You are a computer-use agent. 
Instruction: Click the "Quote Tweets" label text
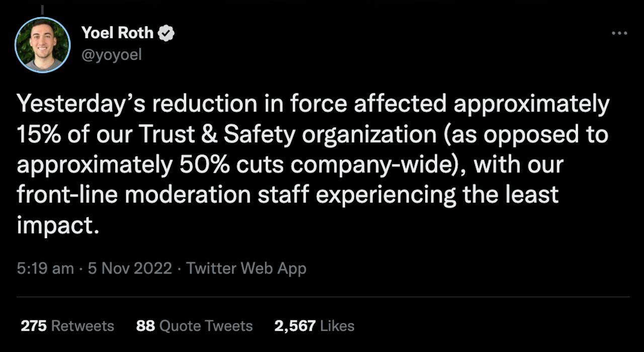tap(206, 326)
